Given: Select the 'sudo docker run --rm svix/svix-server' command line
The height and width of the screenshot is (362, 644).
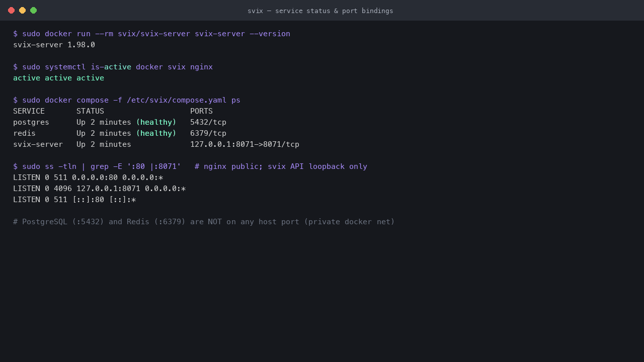Looking at the screenshot, I should click(151, 34).
